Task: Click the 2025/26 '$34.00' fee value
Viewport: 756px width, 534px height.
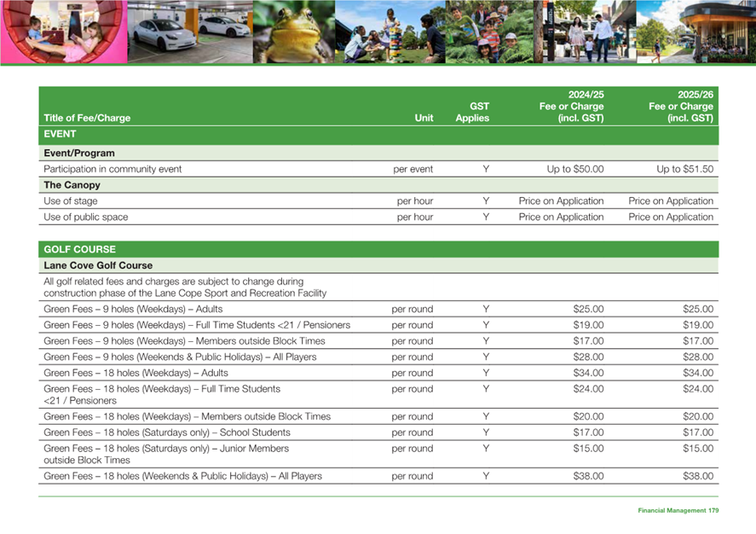Action: [698, 373]
